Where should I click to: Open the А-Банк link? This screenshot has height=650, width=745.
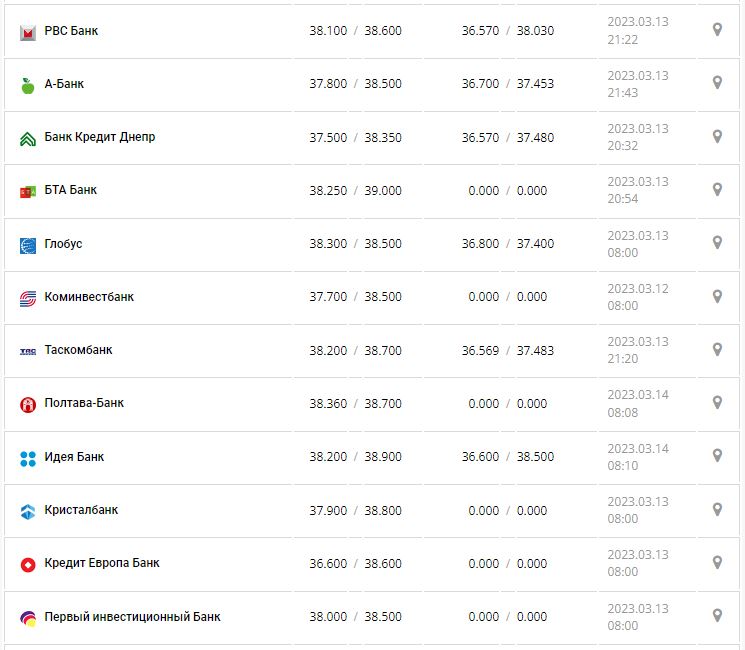point(64,84)
